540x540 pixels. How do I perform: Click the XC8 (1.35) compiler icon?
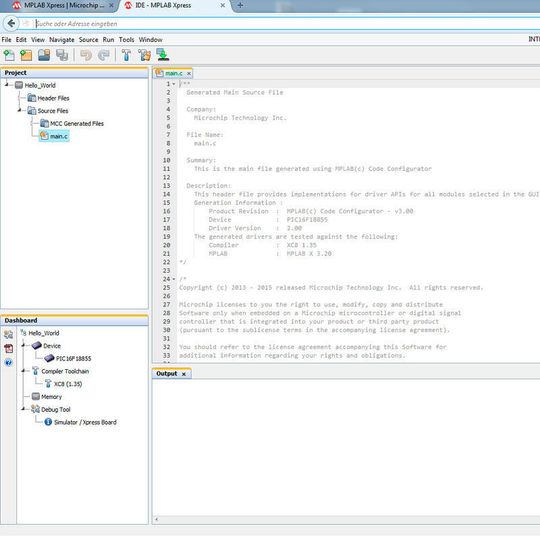[48, 384]
